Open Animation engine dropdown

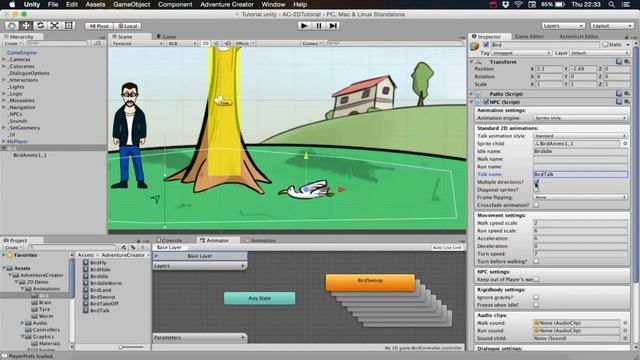580,118
